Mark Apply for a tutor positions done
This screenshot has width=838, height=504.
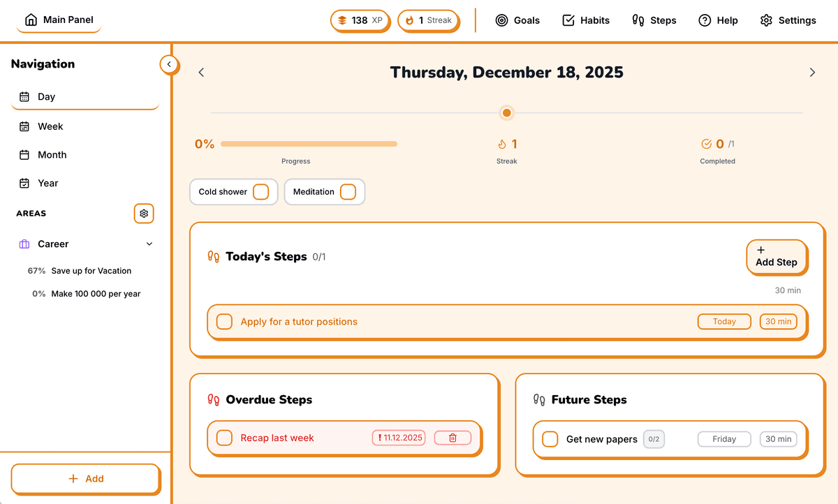click(x=224, y=322)
